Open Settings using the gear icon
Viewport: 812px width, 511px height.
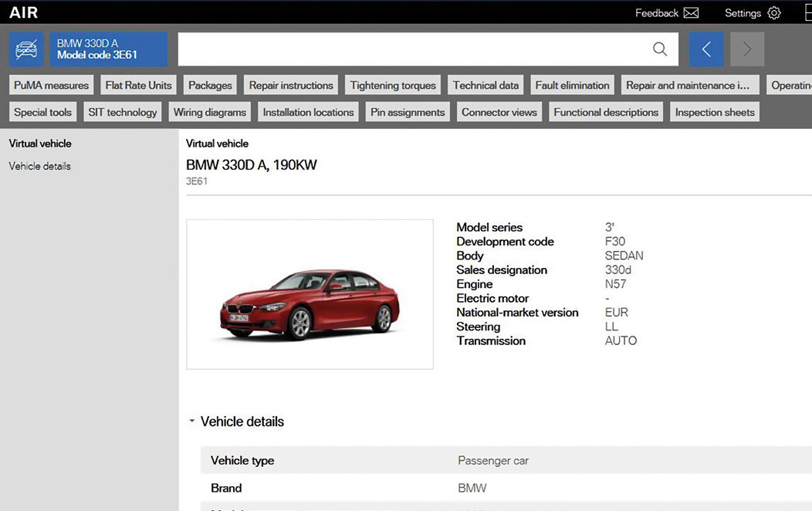[x=774, y=13]
